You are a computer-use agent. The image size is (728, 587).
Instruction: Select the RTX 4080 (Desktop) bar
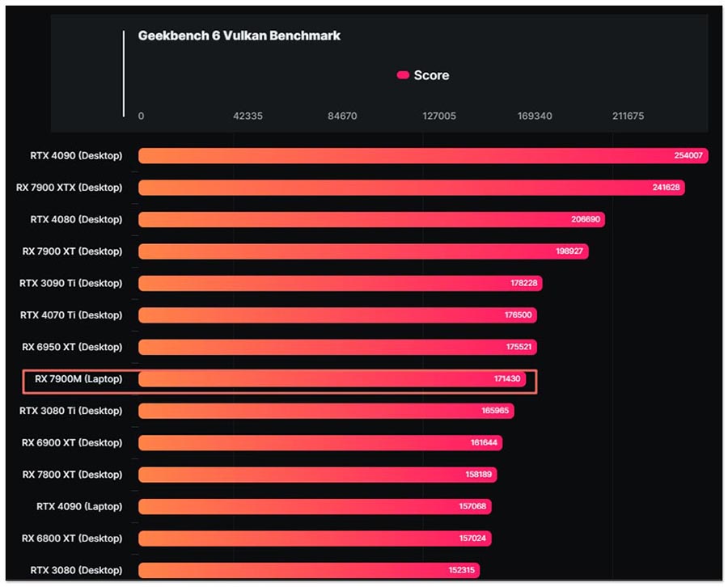tap(371, 219)
